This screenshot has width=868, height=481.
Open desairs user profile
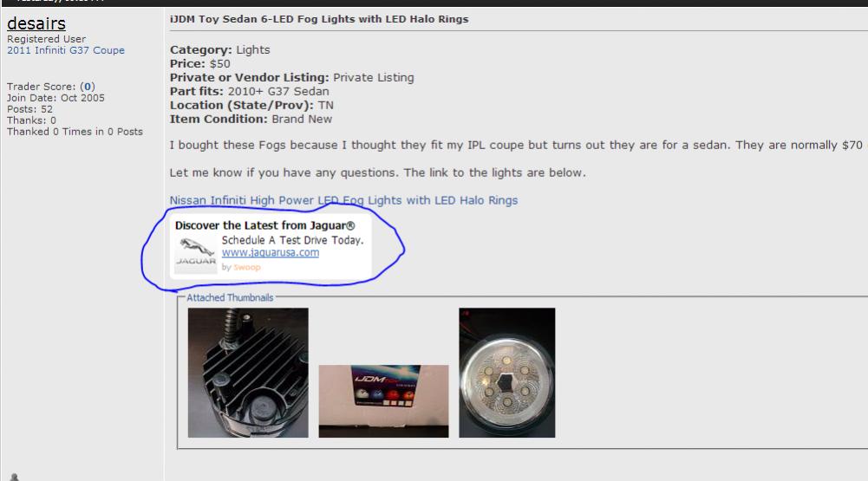pos(36,23)
